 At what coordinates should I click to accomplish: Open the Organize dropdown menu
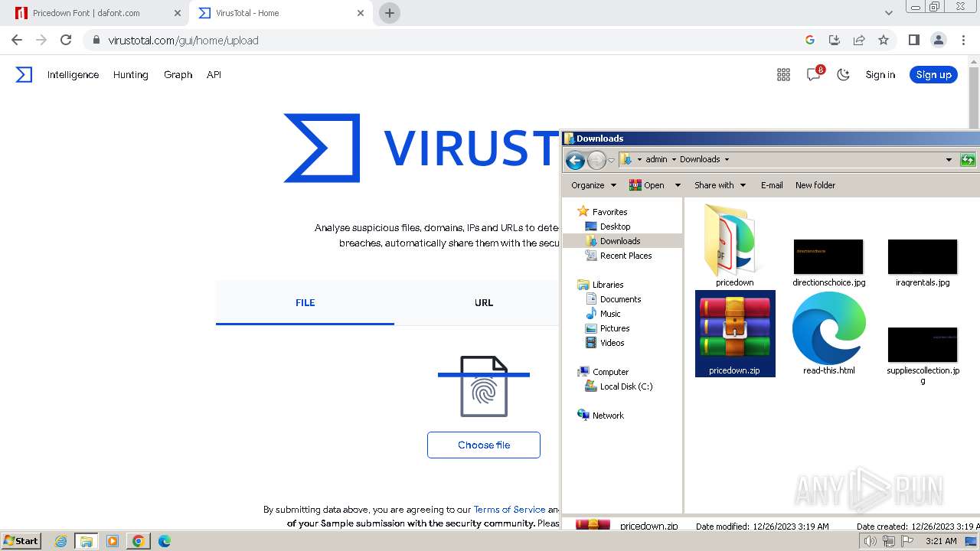pos(593,185)
